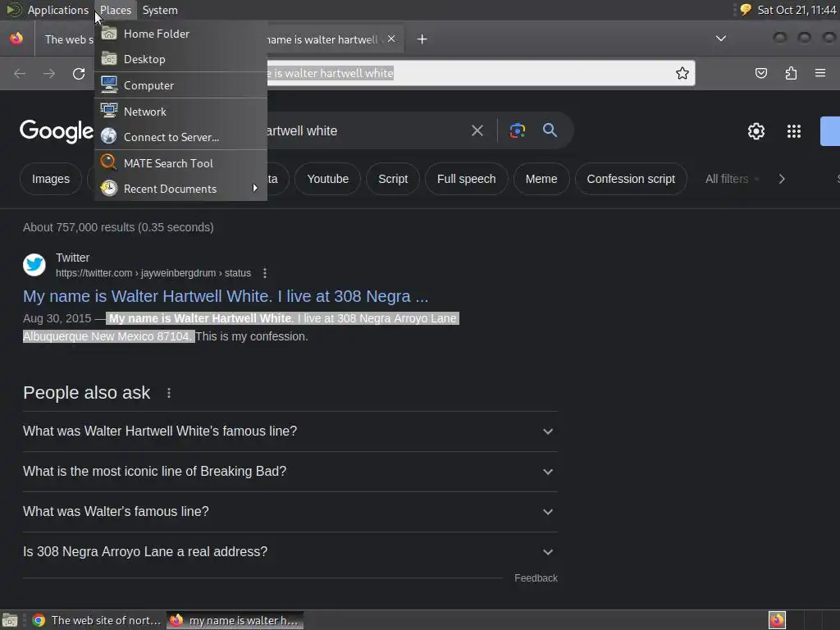Click Connect to Server entry
840x630 pixels.
point(180,137)
